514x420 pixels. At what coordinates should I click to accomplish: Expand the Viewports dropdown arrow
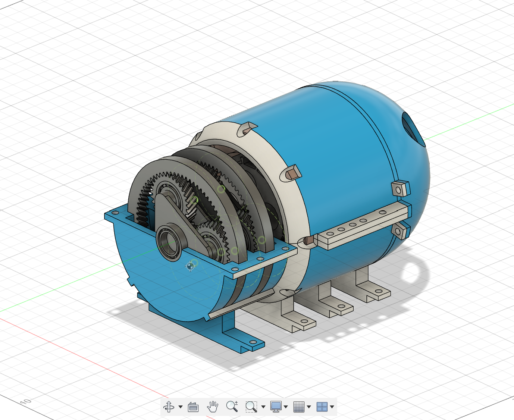332,407
